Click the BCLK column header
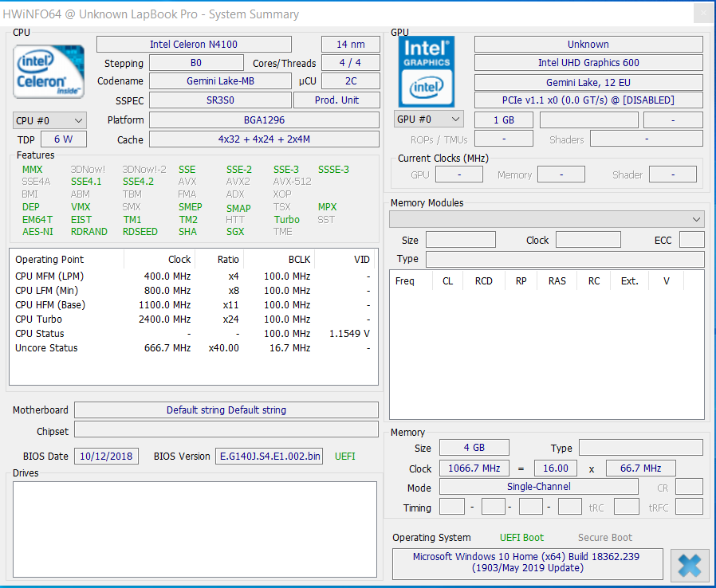Viewport: 716px width, 588px height. click(299, 260)
